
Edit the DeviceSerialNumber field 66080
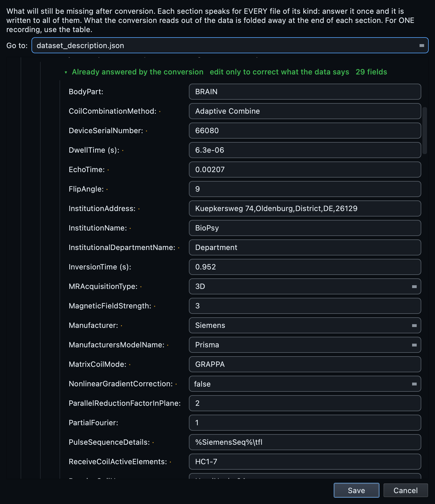pos(305,131)
